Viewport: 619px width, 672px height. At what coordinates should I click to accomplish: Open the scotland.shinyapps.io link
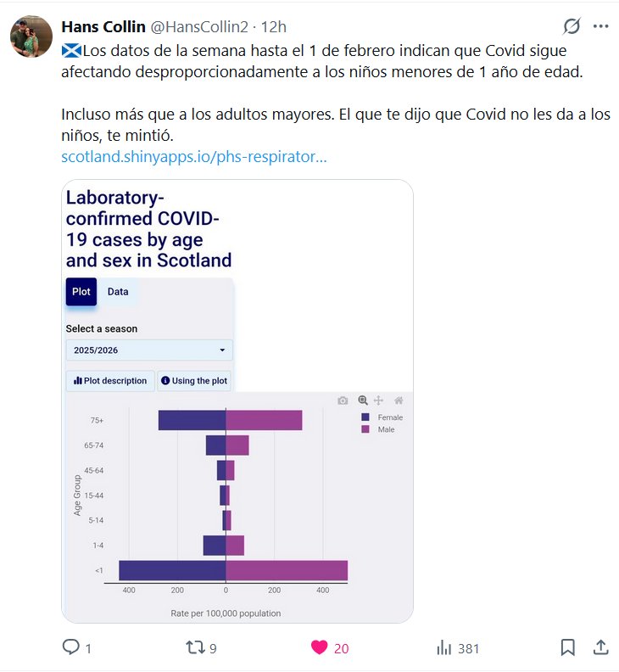click(194, 157)
